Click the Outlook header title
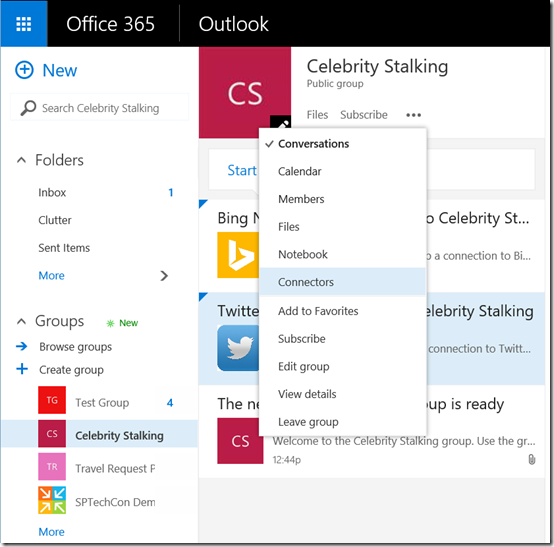Screen dimensions: 554x547 point(233,24)
